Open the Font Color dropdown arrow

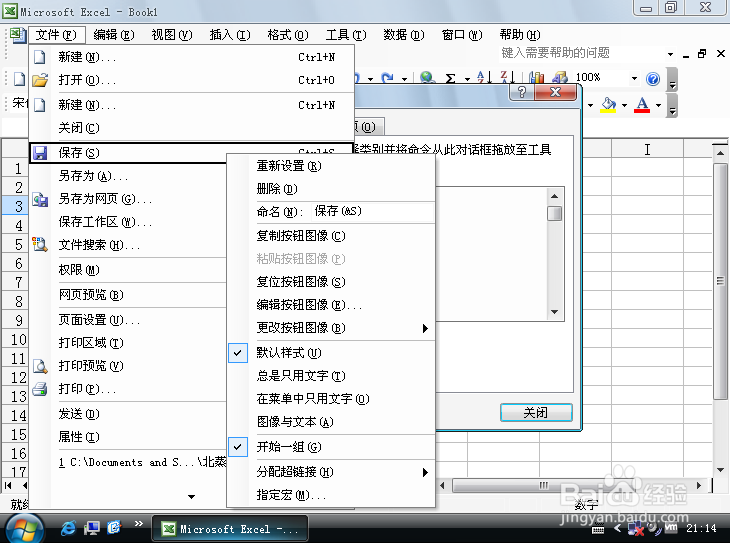[658, 105]
